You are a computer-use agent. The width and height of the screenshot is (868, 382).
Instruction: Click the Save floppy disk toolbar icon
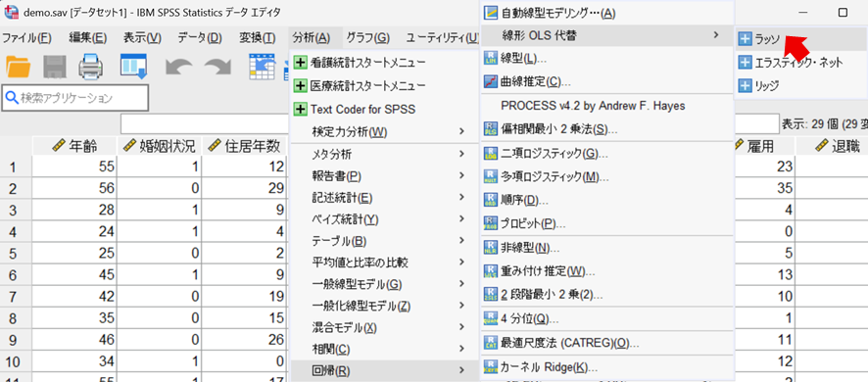(55, 67)
